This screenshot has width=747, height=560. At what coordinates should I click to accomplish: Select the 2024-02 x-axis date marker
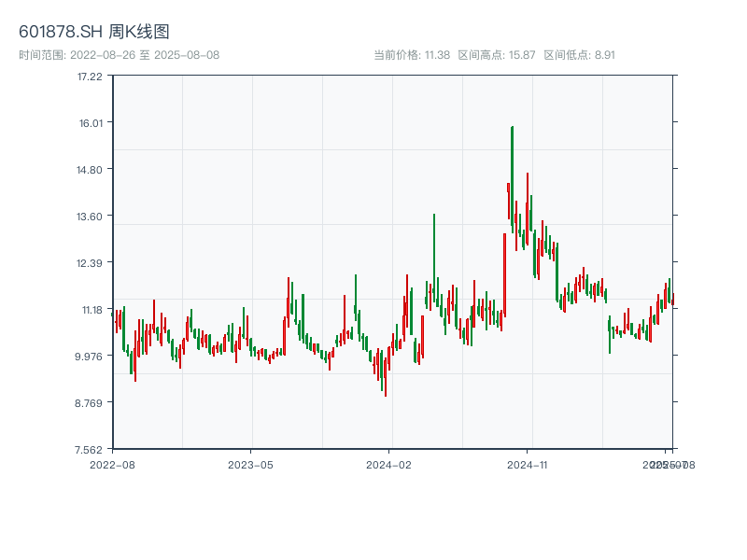tap(389, 464)
